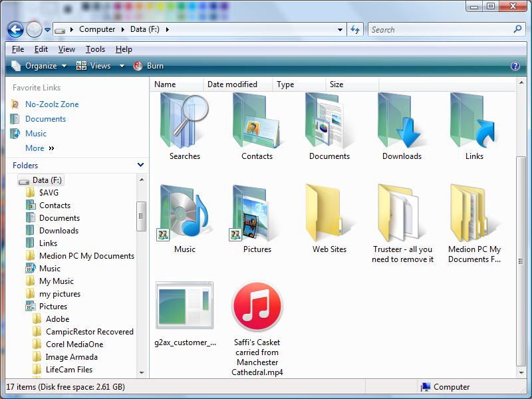532x399 pixels.
Task: Open the Tools menu
Action: pos(95,49)
